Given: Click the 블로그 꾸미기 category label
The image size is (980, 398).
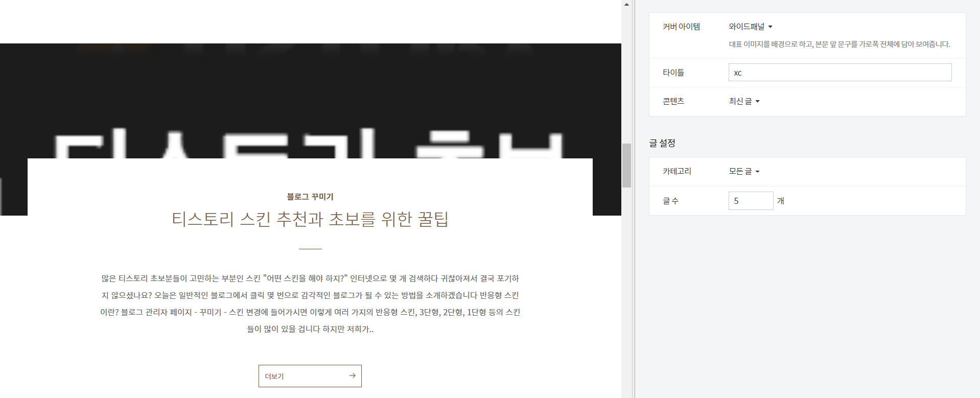Looking at the screenshot, I should pyautogui.click(x=310, y=197).
